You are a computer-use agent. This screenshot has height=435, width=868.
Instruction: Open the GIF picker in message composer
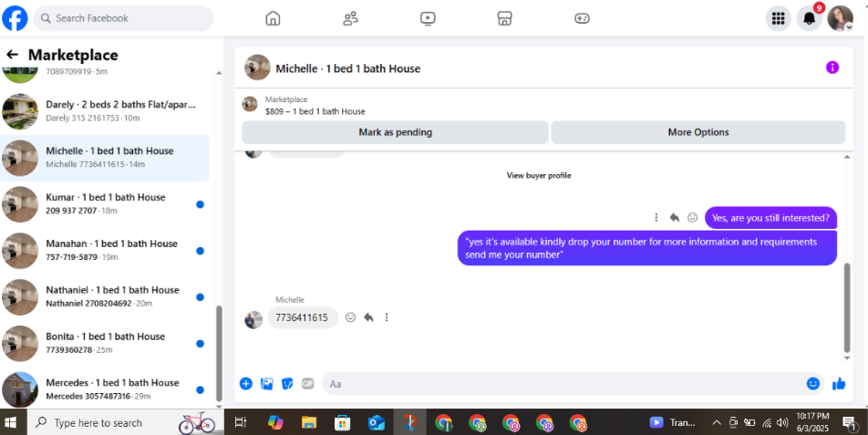(x=308, y=384)
